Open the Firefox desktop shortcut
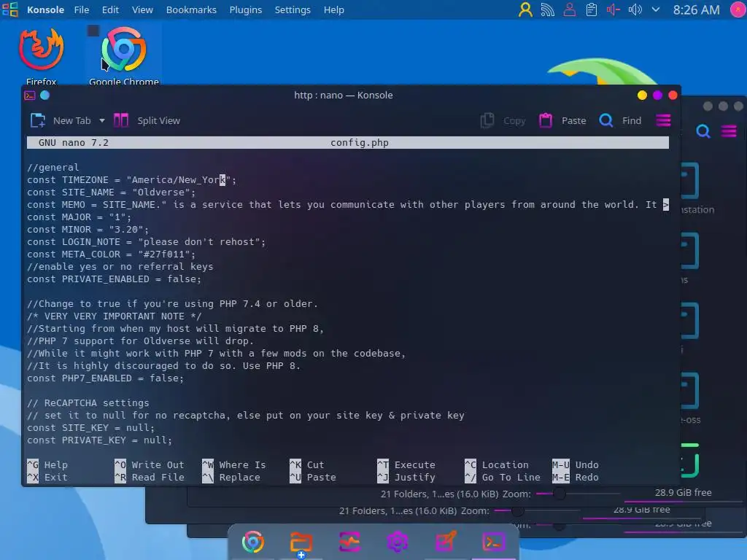 click(41, 55)
